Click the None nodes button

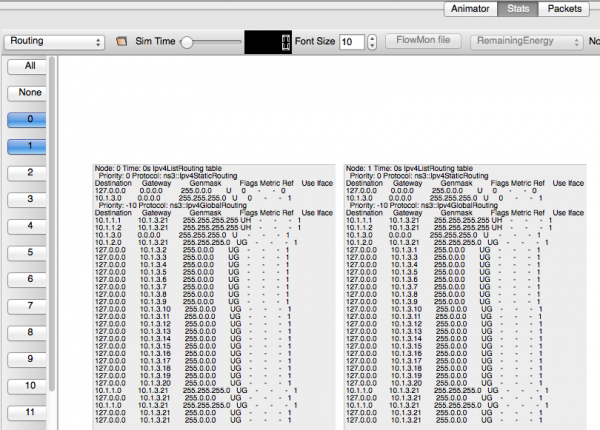(30, 93)
